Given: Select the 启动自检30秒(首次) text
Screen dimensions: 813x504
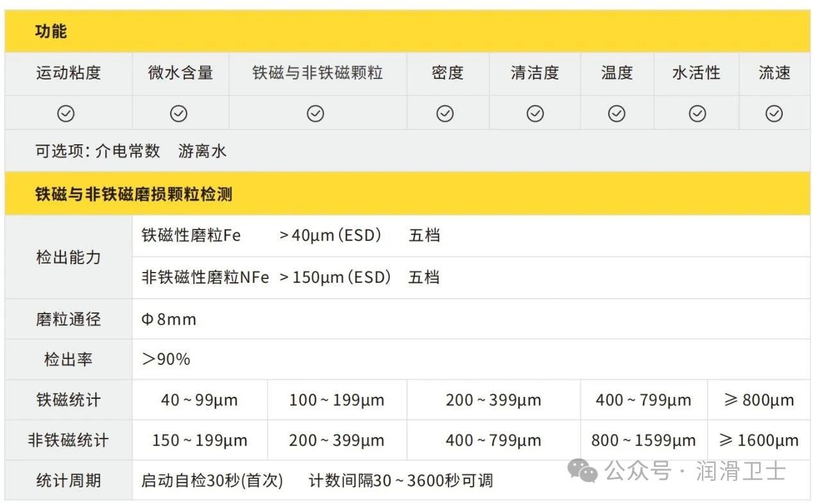Looking at the screenshot, I should pos(212,480).
